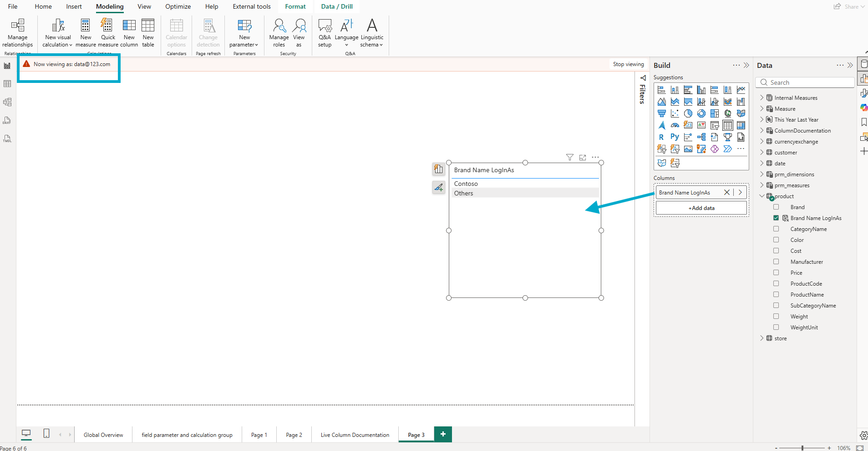868x451 pixels.
Task: Switch to the Format ribbon tab
Action: [x=295, y=6]
